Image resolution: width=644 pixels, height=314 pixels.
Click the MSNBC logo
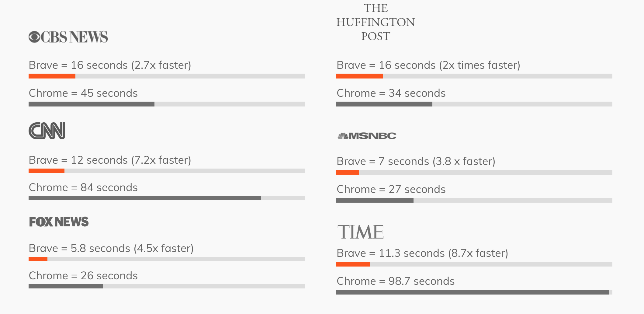(367, 136)
